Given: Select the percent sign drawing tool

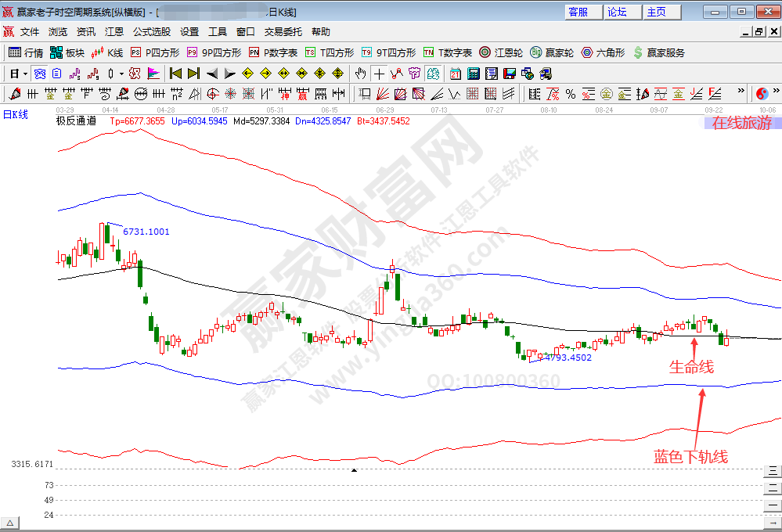Looking at the screenshot, I should coord(570,94).
